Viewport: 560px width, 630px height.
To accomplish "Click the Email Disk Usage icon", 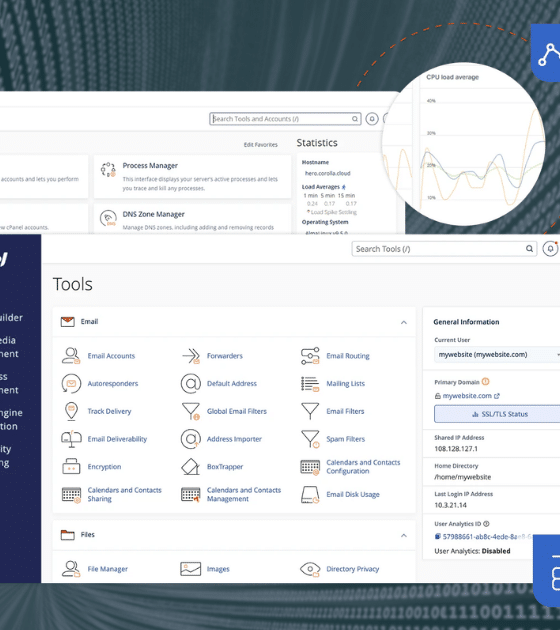I will click(310, 495).
